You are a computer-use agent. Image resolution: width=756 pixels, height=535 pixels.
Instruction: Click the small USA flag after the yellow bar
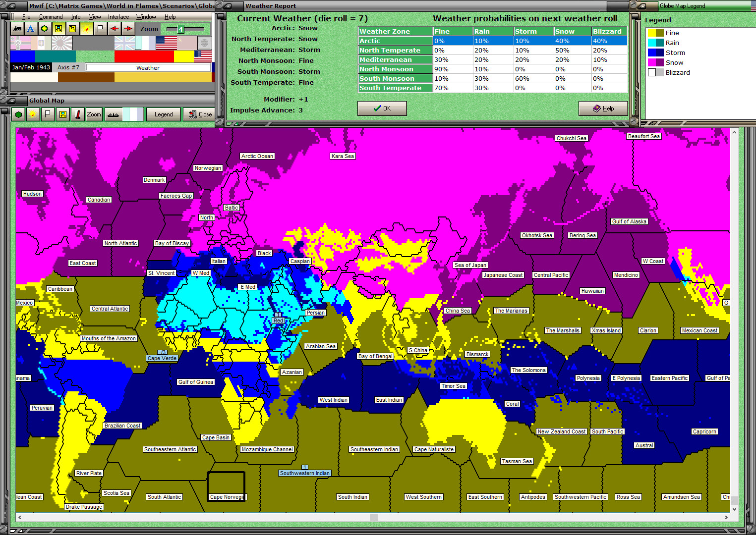[203, 56]
